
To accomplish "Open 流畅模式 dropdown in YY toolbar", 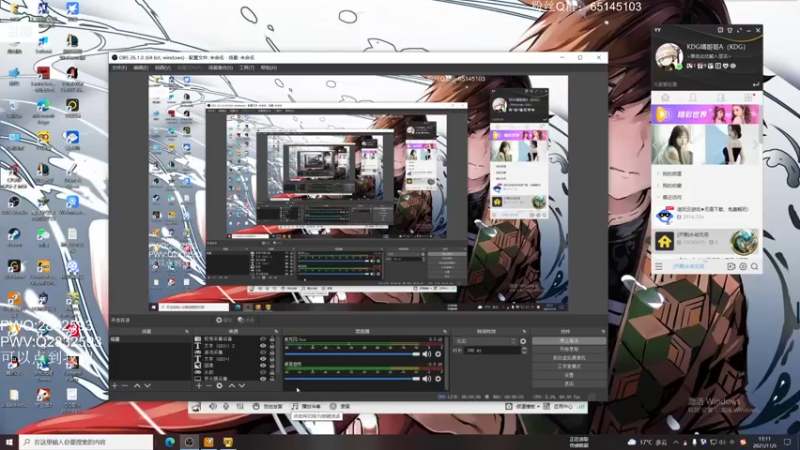I will coord(527,407).
